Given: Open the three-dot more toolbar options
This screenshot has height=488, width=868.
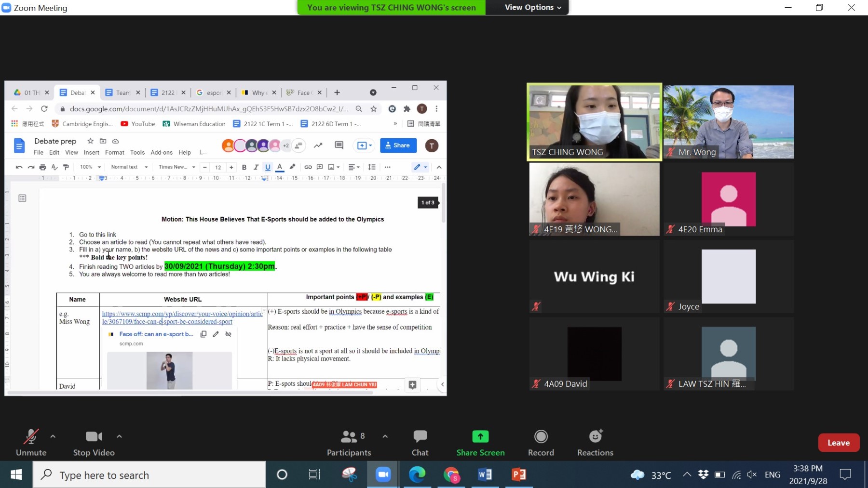Looking at the screenshot, I should click(x=388, y=167).
